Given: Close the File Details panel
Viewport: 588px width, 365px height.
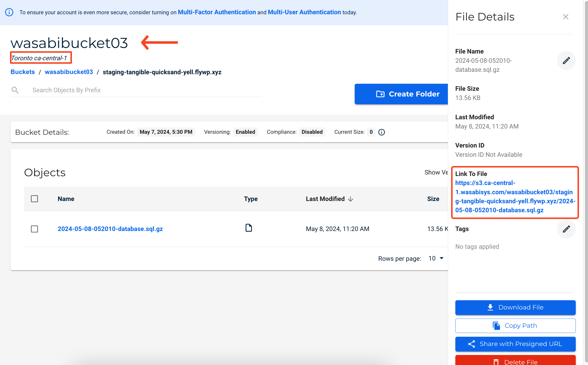Looking at the screenshot, I should pyautogui.click(x=566, y=17).
